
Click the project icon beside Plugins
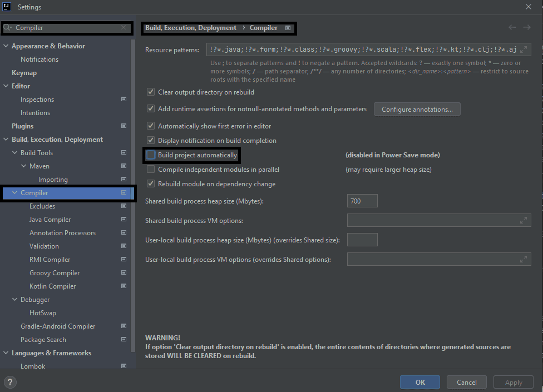(124, 126)
